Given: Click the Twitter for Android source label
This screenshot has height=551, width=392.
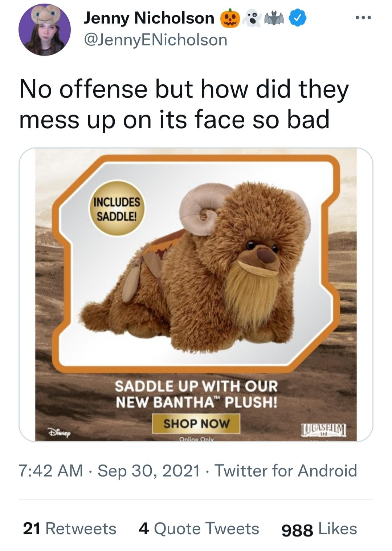Looking at the screenshot, I should click(x=286, y=471).
